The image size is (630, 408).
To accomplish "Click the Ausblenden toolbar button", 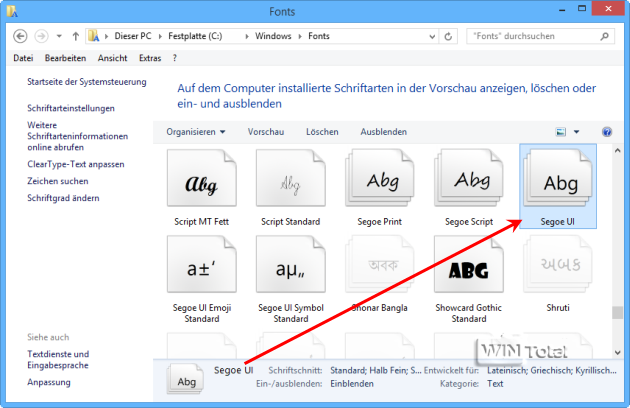I will click(x=383, y=132).
